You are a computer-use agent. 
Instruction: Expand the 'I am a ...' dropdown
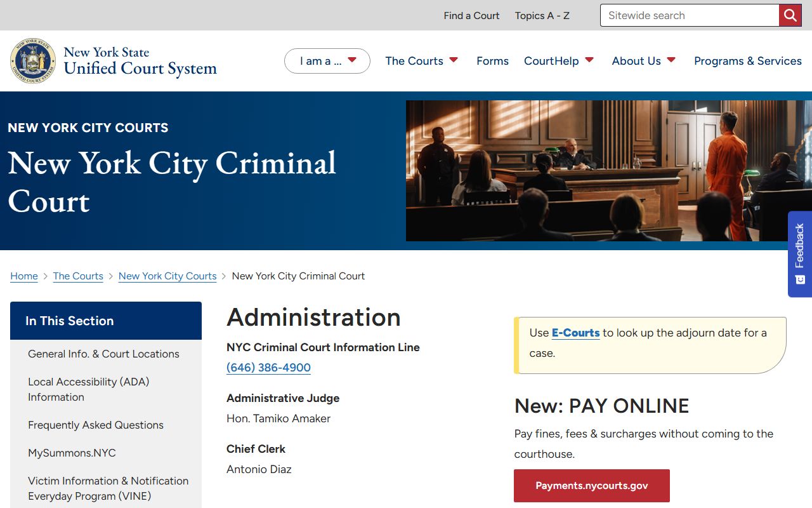point(327,61)
